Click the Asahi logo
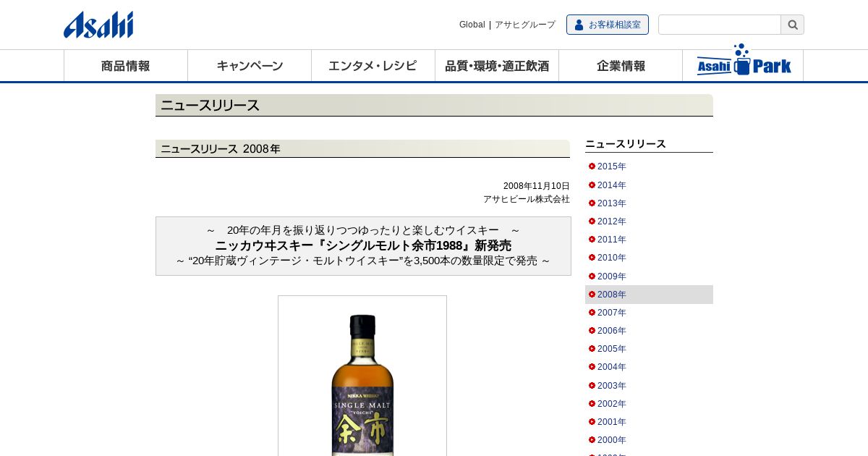Image resolution: width=868 pixels, height=456 pixels. pos(98,25)
